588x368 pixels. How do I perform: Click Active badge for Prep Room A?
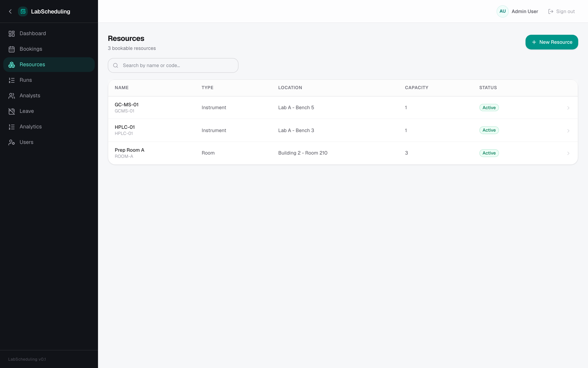pos(489,153)
